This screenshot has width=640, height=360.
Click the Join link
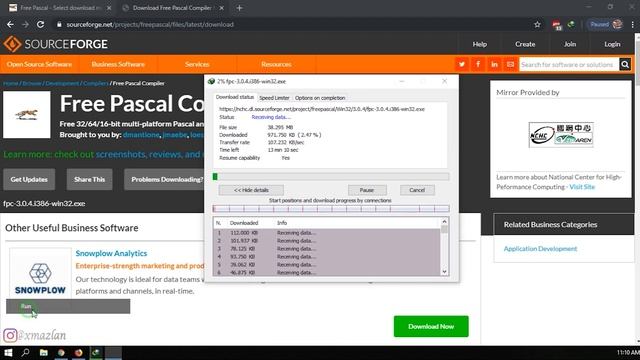click(x=570, y=44)
